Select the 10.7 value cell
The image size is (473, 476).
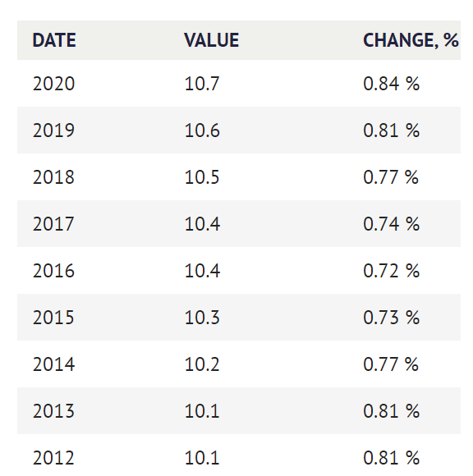click(202, 84)
